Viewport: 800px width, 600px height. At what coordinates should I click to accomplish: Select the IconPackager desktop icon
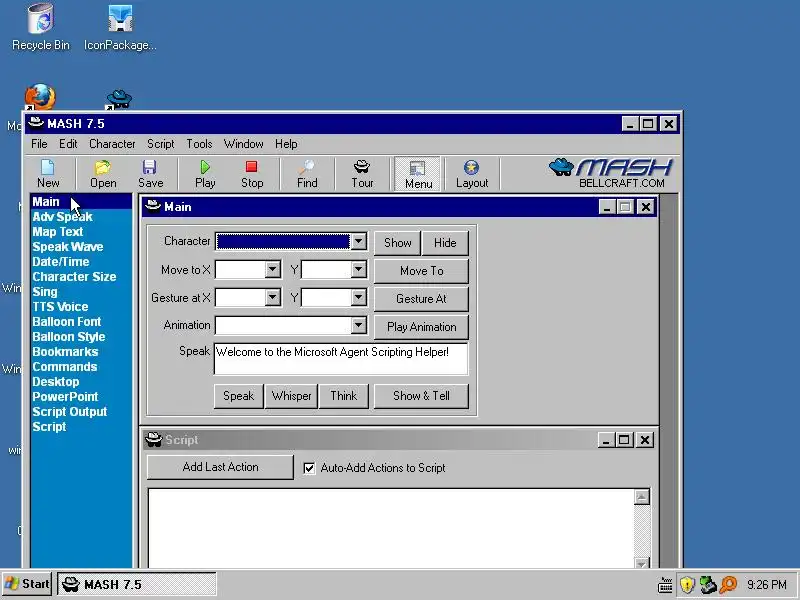click(120, 27)
